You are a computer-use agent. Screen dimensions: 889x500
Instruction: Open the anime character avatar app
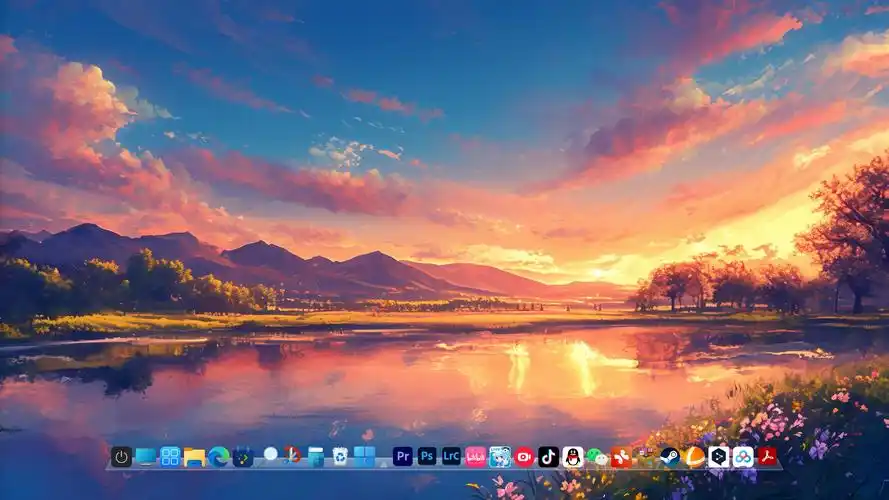coord(500,457)
